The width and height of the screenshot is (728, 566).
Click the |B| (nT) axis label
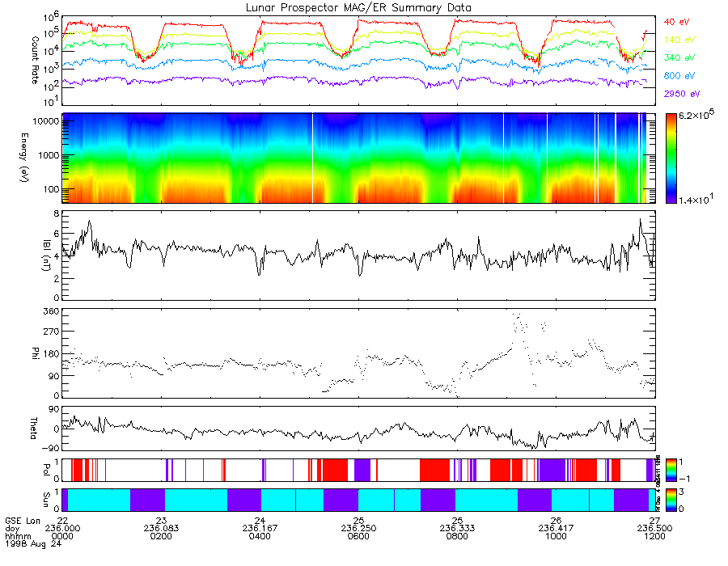point(46,256)
